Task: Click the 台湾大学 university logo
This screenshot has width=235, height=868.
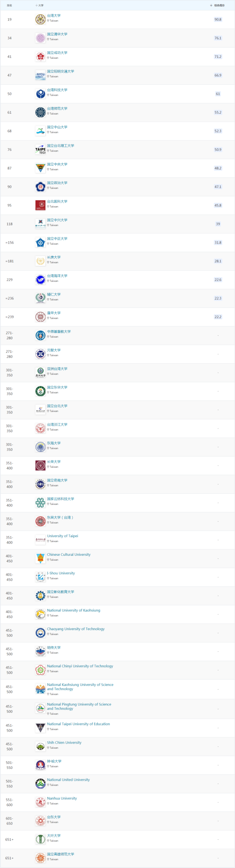Action: tap(40, 19)
